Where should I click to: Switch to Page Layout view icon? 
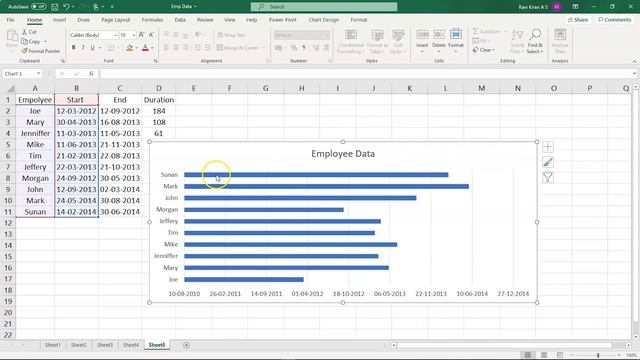[x=544, y=355]
